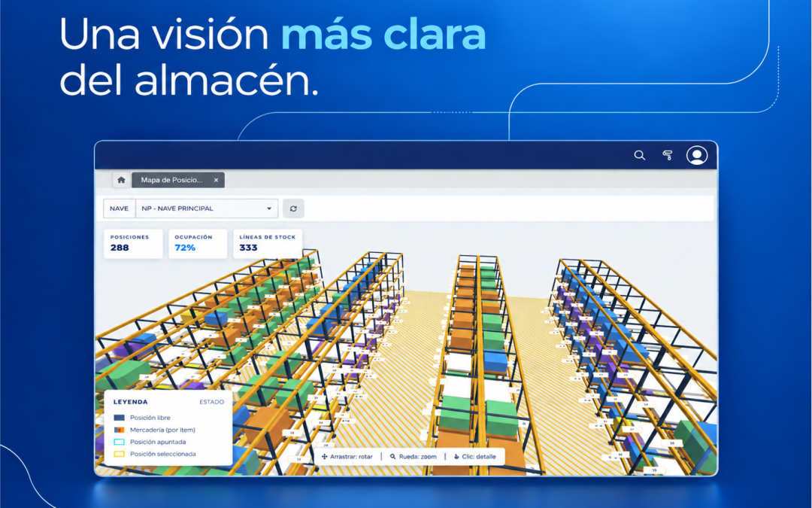Click the LEYENDA heading

pyautogui.click(x=131, y=402)
